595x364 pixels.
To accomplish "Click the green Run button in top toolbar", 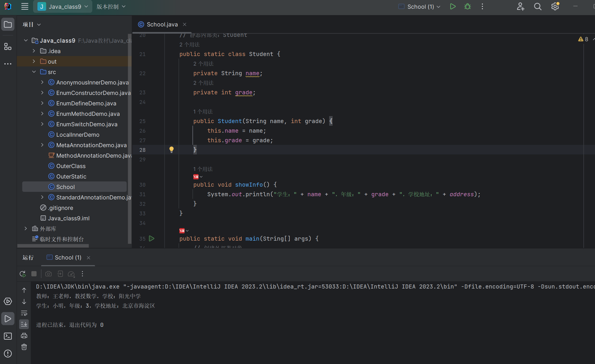I will tap(452, 6).
